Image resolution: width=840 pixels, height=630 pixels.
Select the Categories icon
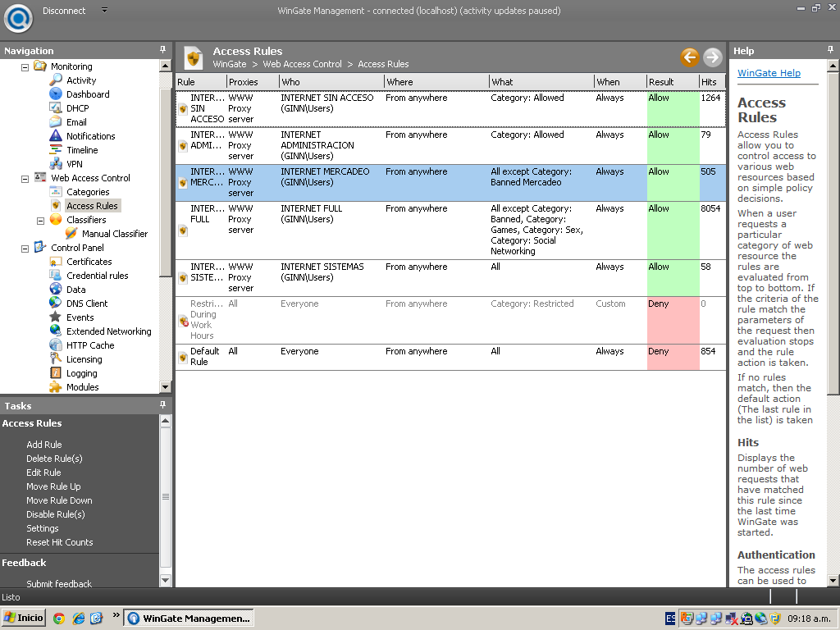(x=56, y=191)
